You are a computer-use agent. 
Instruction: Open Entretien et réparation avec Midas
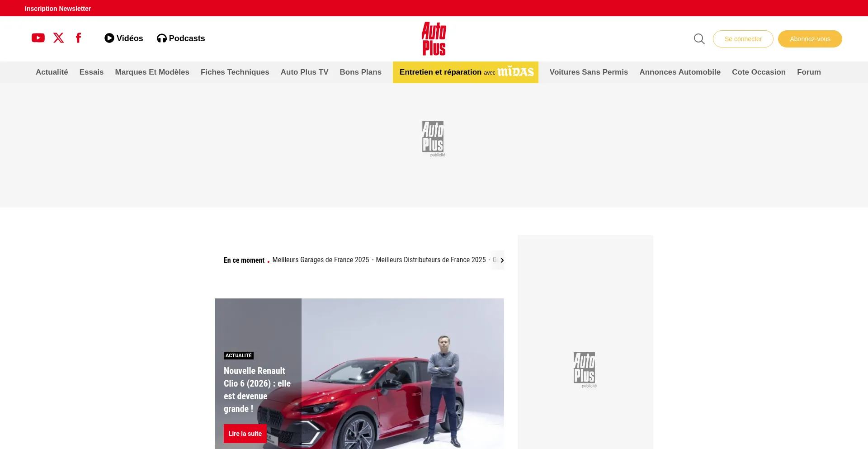click(x=465, y=72)
